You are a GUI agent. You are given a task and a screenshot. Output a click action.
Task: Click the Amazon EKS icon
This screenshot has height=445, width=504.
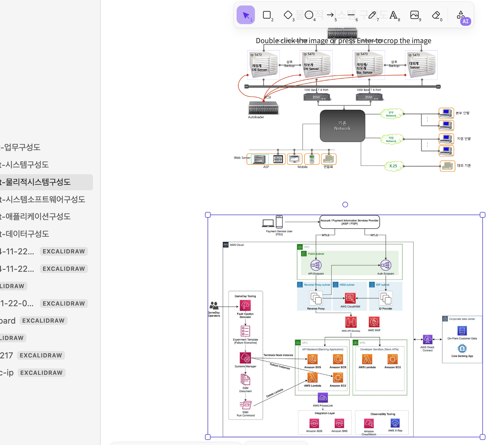pos(313,359)
